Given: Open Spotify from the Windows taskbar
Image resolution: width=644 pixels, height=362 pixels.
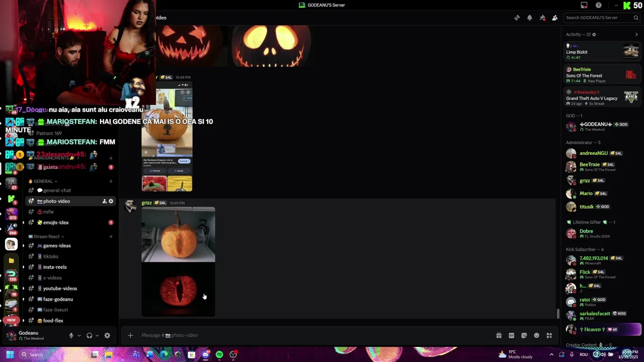Looking at the screenshot, I should click(x=219, y=354).
